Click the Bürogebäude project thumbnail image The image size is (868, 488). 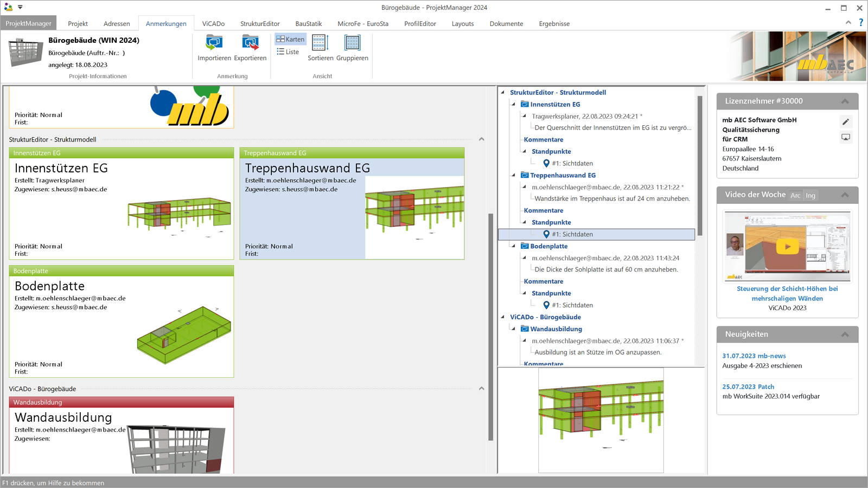(x=25, y=53)
